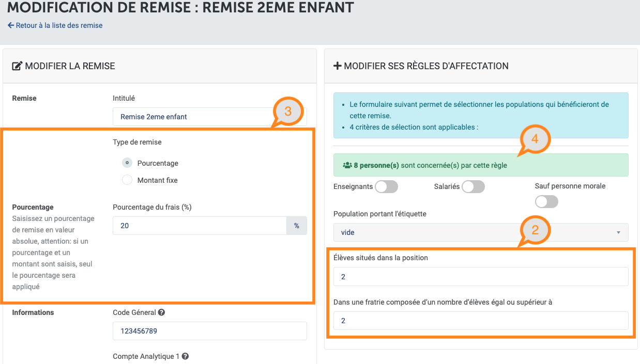Click the back arrow icon near Retour
The image size is (640, 364).
(x=11, y=25)
